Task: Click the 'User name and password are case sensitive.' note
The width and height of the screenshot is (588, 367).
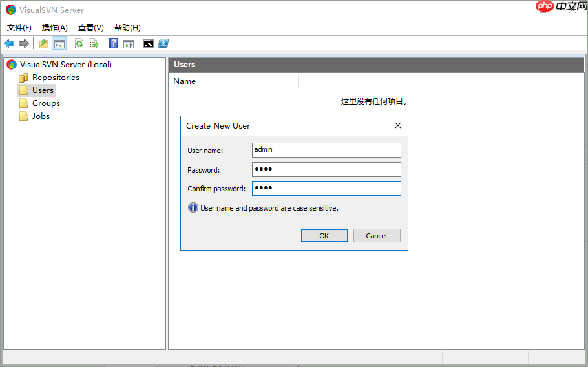Action: coord(269,208)
